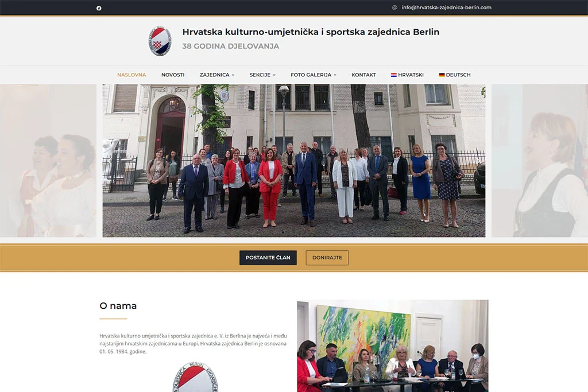Open the info email address link
The height and width of the screenshot is (392, 588).
point(446,7)
